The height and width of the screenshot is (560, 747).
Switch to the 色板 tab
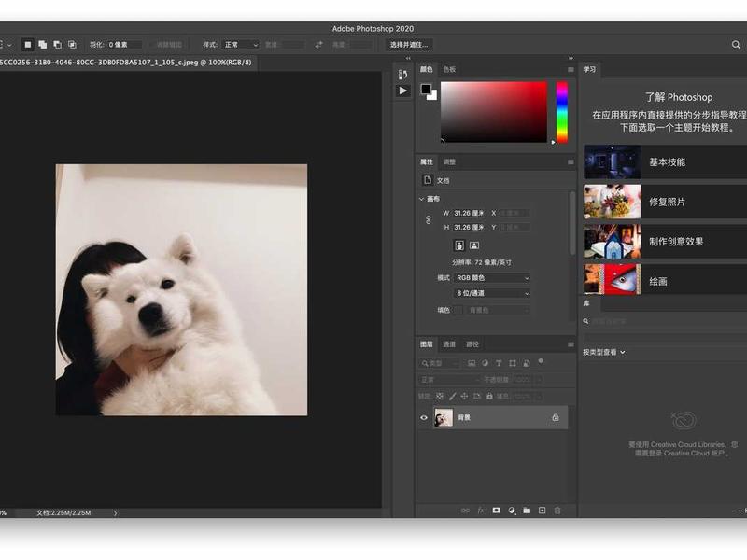click(x=449, y=69)
